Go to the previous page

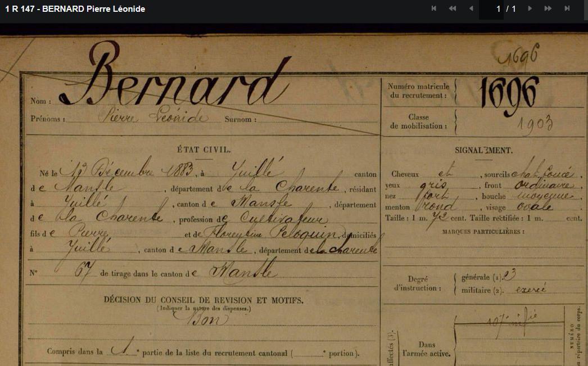point(471,8)
